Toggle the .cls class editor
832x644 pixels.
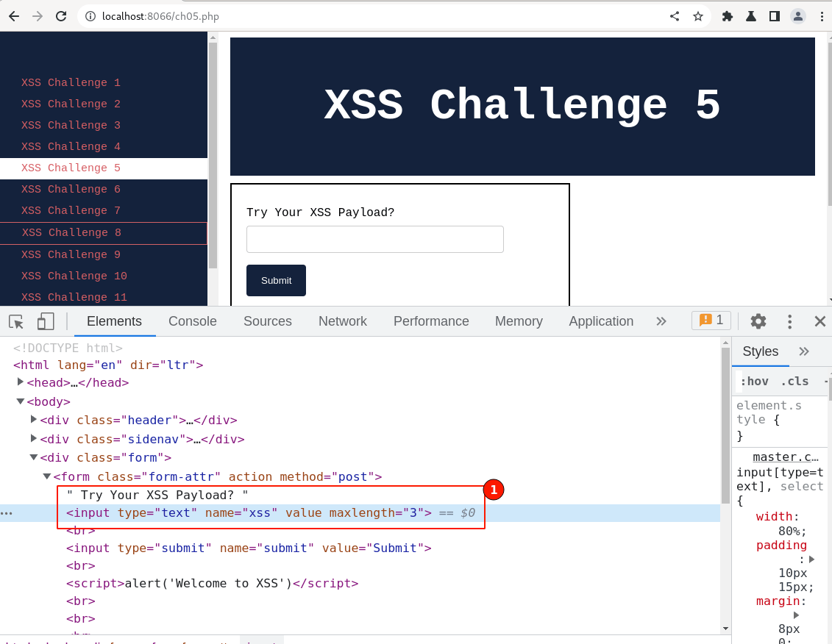(794, 381)
